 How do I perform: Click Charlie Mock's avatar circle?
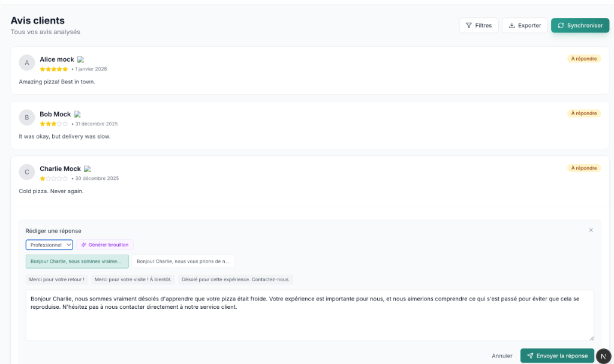pos(27,172)
